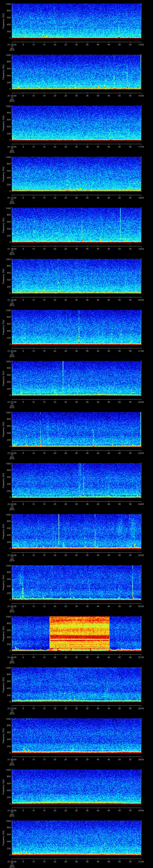153x868 pixels.
Task: Click the 21:20:00 start time label
Action: click(x=12, y=351)
